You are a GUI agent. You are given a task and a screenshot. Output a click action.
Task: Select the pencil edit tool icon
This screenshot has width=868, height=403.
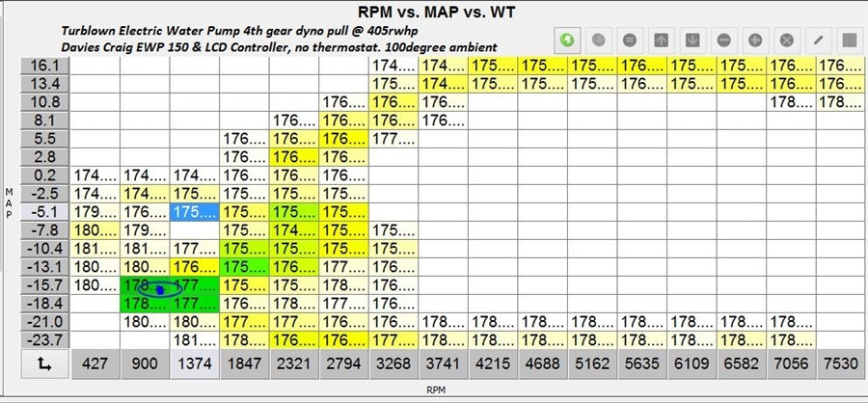click(x=818, y=40)
